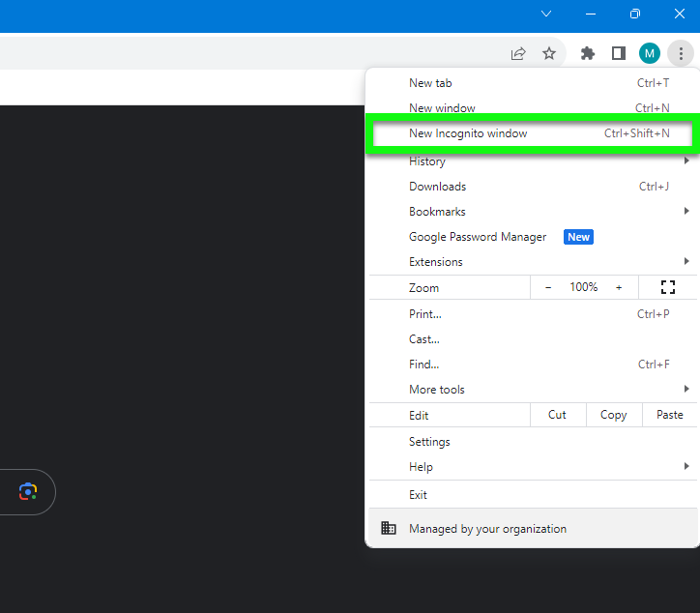This screenshot has height=613, width=700.
Task: Open the Extensions puzzle icon
Action: coord(588,53)
